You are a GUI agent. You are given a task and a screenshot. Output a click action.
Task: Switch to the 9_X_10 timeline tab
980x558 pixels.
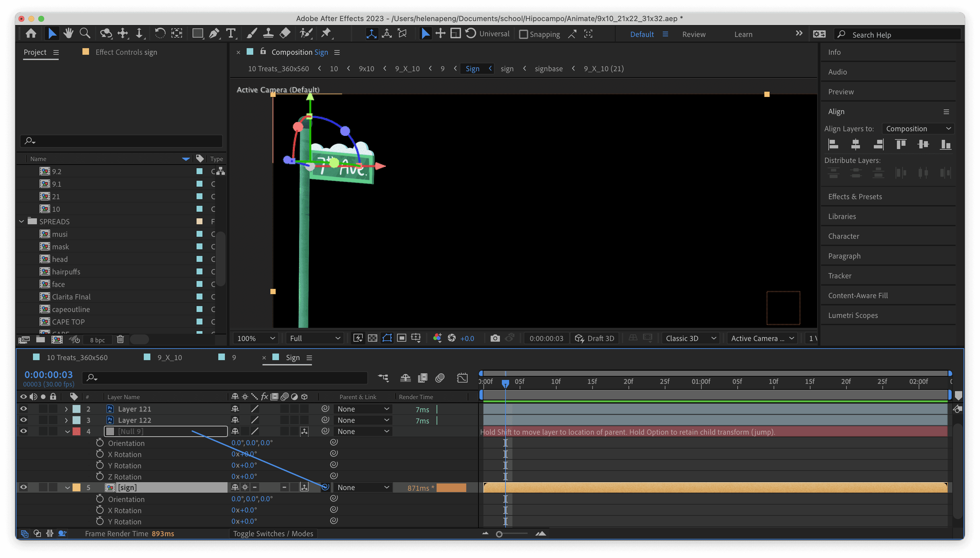tap(169, 357)
